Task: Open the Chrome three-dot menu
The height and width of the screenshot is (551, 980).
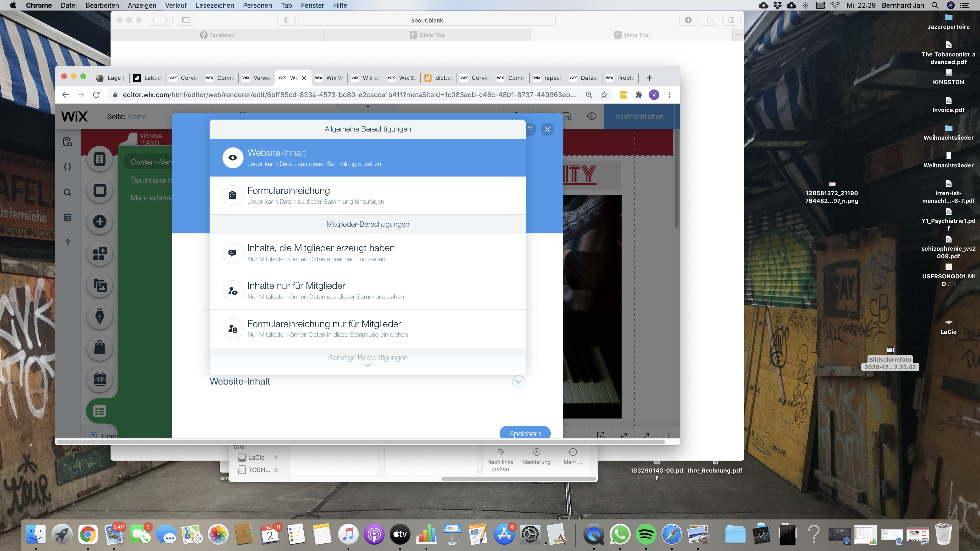Action: click(x=670, y=95)
